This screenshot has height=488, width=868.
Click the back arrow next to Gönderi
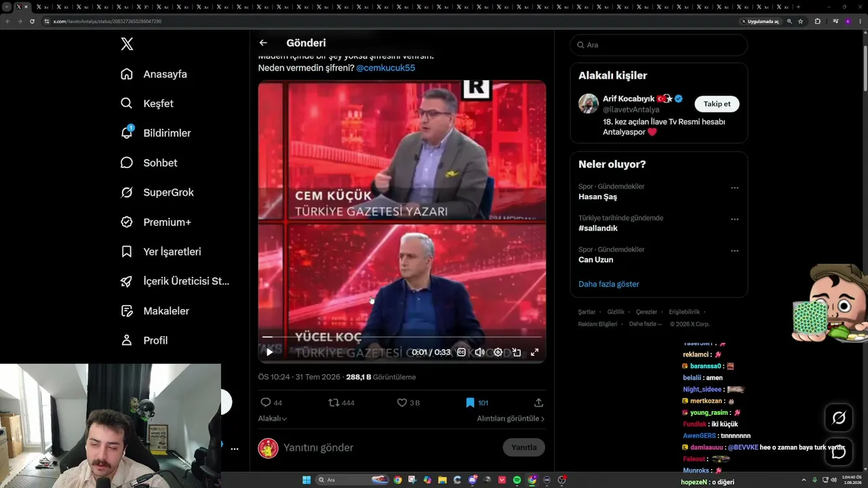pos(263,43)
